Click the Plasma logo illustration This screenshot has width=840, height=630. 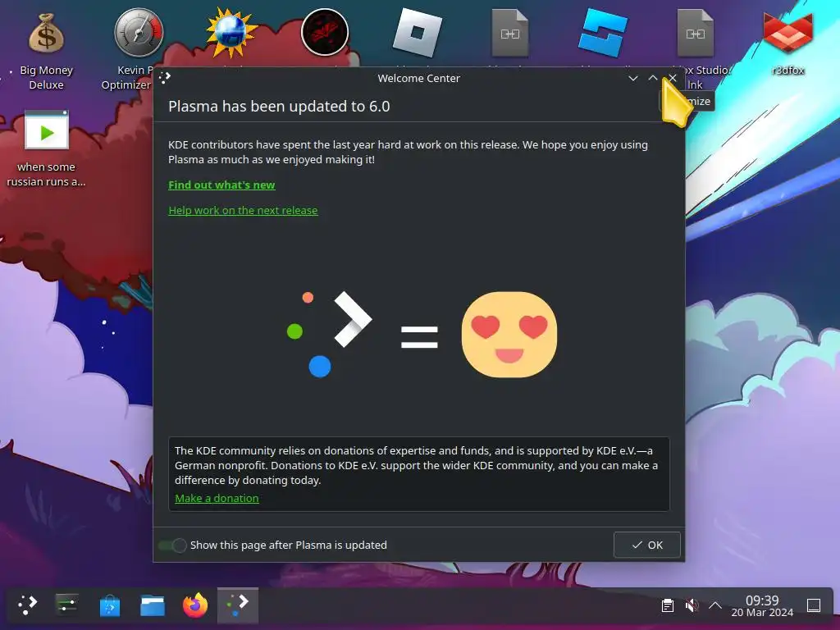tap(330, 335)
